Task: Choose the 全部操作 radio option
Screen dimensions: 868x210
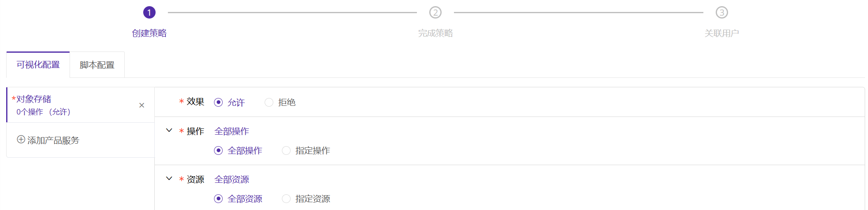Action: 219,151
